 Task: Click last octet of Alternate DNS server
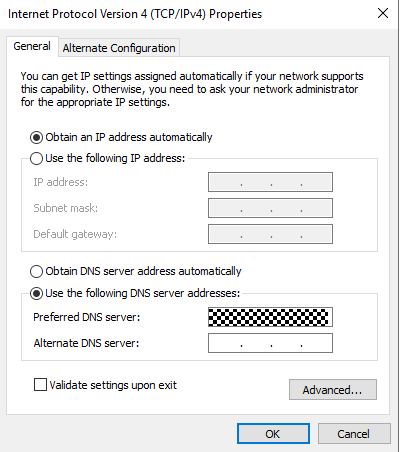click(x=317, y=343)
